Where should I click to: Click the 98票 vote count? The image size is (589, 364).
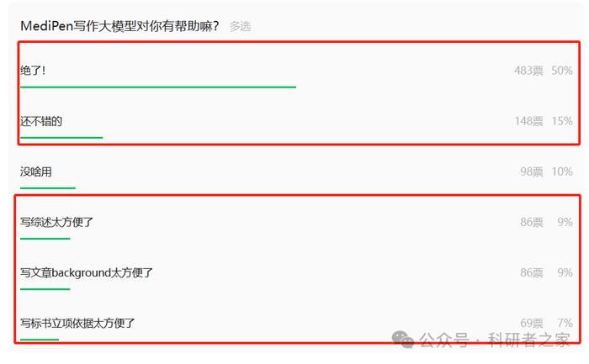click(532, 171)
